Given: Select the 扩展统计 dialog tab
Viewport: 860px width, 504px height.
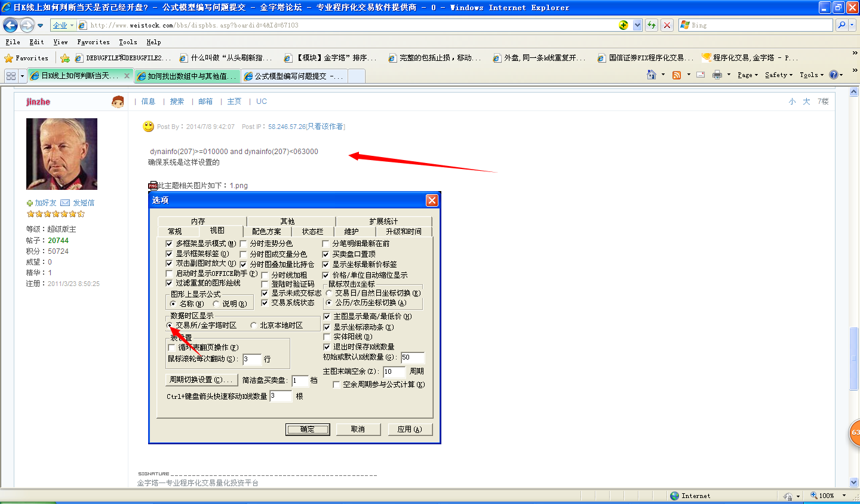Looking at the screenshot, I should (383, 222).
